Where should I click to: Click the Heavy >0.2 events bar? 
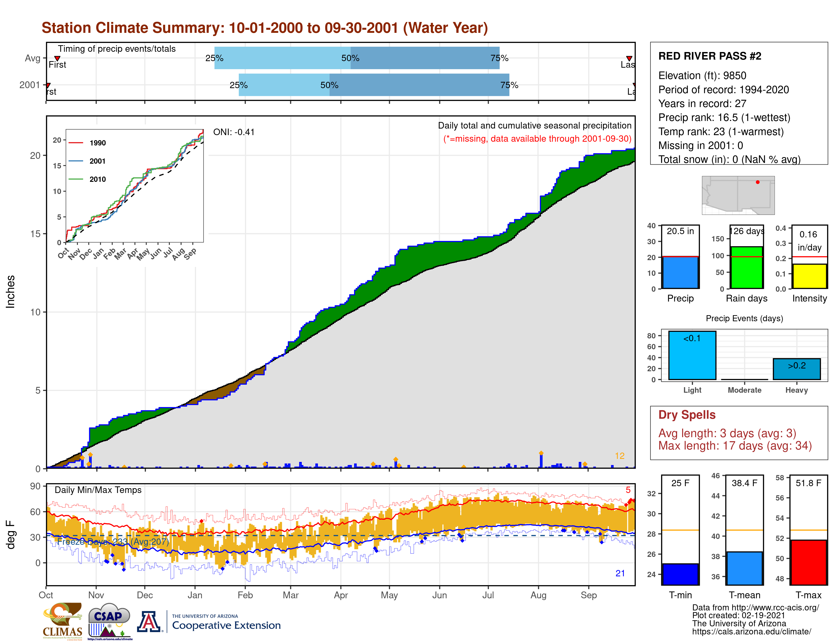pyautogui.click(x=797, y=369)
